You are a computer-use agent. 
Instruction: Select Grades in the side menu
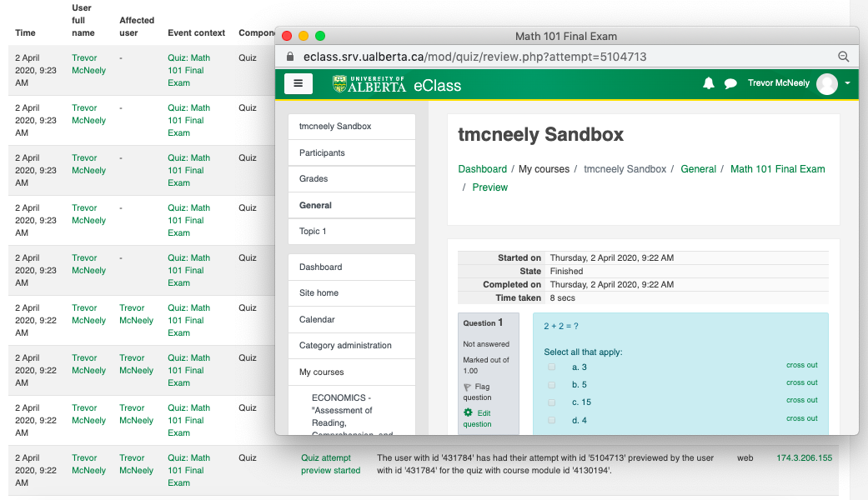pos(314,178)
